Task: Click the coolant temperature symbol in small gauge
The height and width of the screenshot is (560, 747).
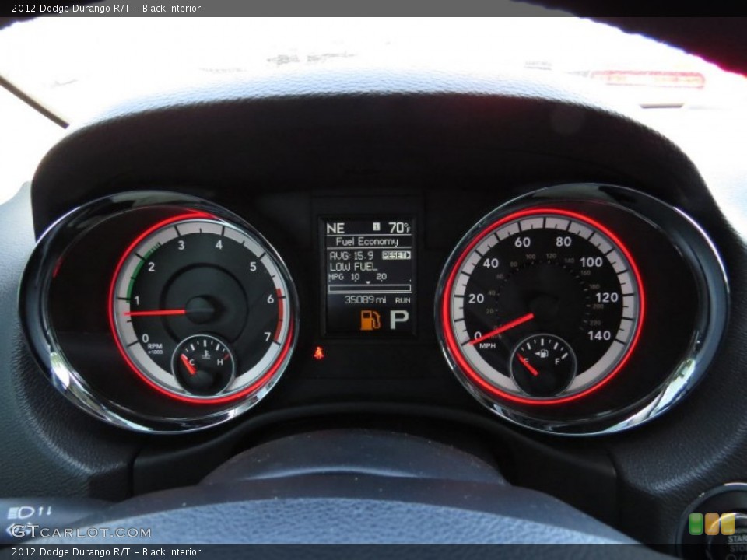Action: 205,355
